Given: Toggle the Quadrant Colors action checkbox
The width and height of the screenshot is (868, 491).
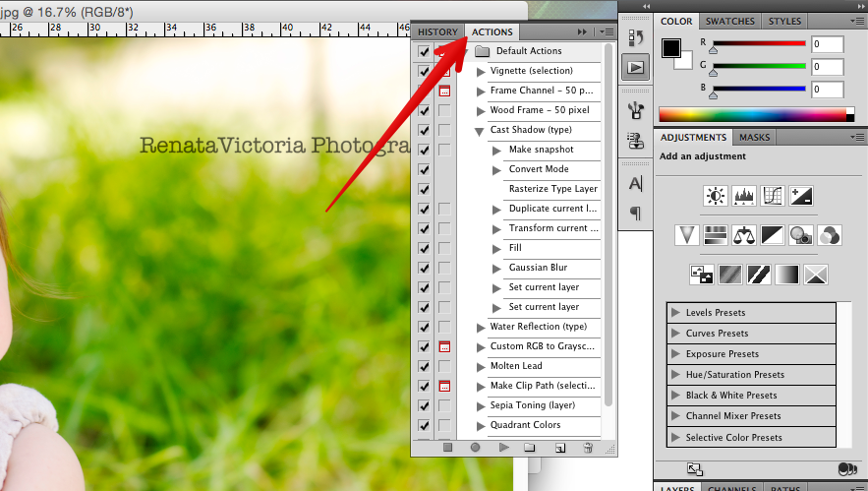Looking at the screenshot, I should (424, 426).
